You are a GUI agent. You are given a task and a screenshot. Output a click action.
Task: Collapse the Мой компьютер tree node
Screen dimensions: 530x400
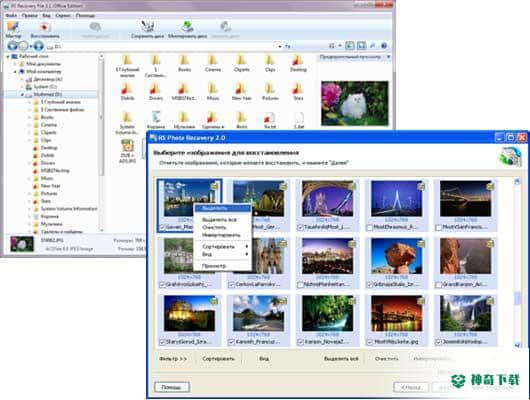point(15,71)
